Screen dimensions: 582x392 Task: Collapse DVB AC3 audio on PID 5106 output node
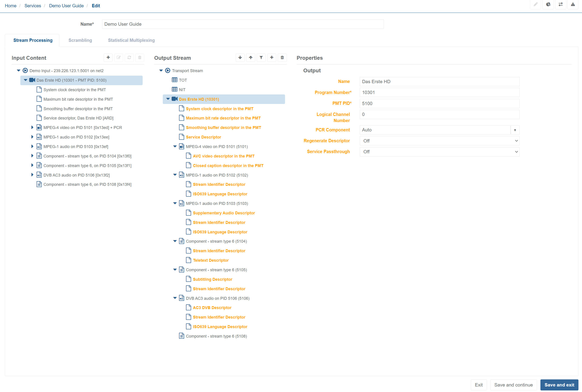(175, 298)
